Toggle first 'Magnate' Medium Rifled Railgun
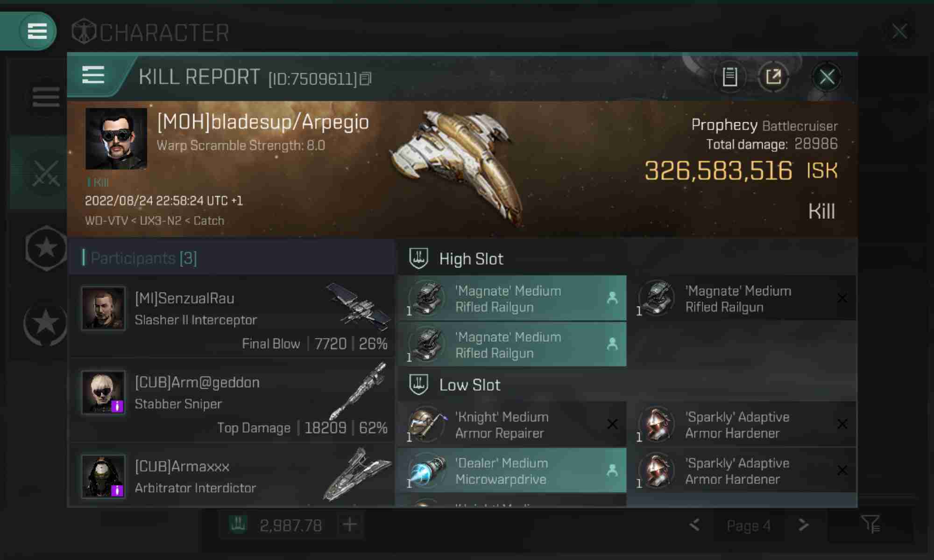 (x=512, y=298)
